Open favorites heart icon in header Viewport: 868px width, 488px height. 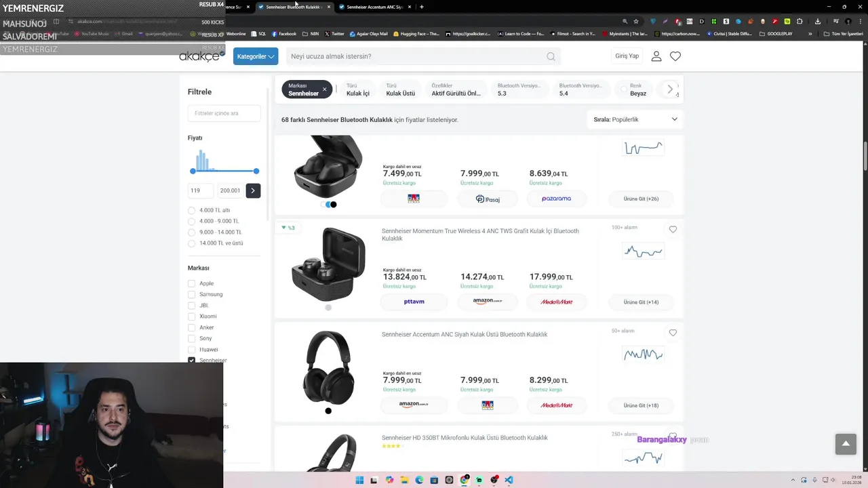[675, 56]
